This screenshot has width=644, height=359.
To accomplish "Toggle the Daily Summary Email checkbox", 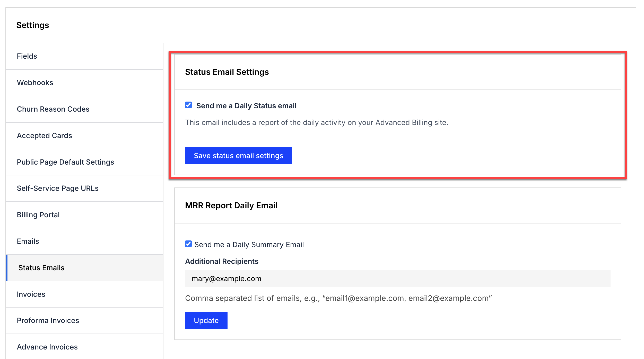I will pos(188,244).
